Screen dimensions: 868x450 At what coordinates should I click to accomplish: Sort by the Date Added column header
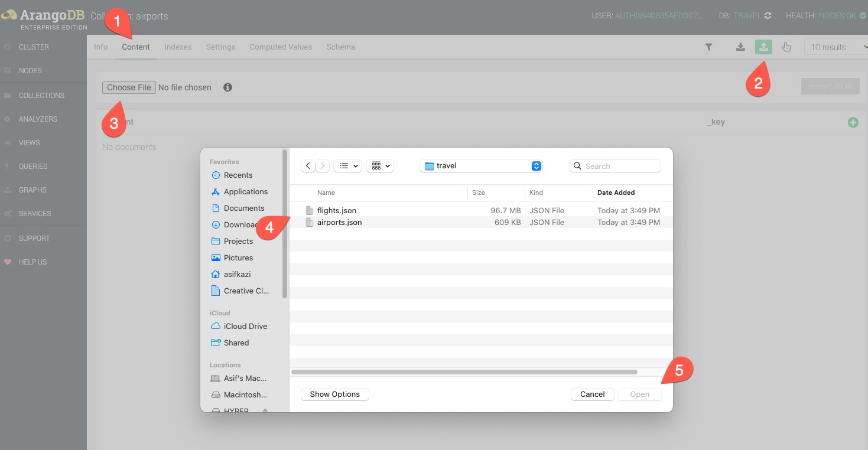(x=616, y=193)
